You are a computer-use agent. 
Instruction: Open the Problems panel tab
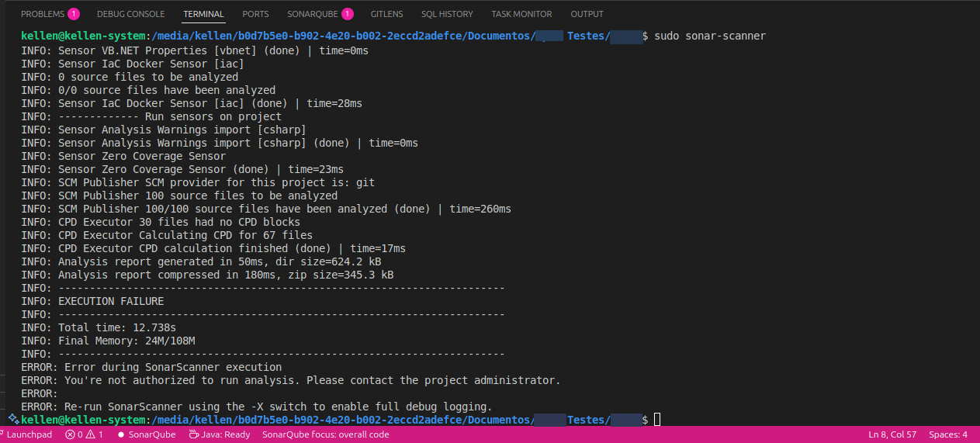pos(43,14)
